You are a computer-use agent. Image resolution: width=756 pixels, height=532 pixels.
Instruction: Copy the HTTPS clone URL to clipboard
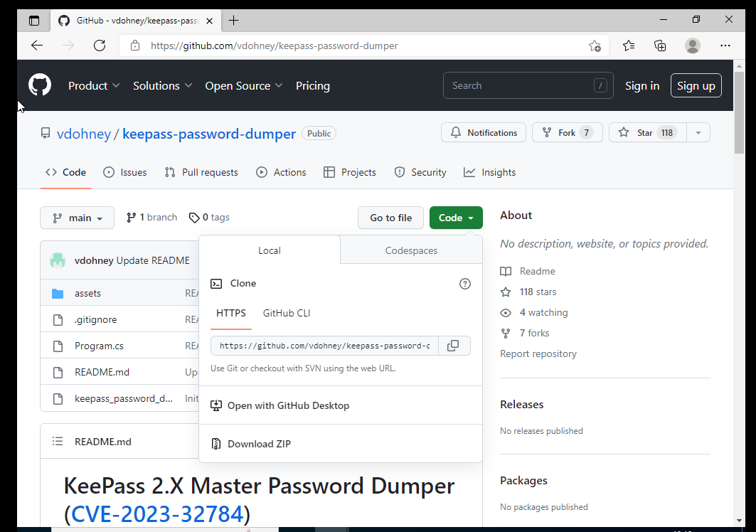[453, 346]
